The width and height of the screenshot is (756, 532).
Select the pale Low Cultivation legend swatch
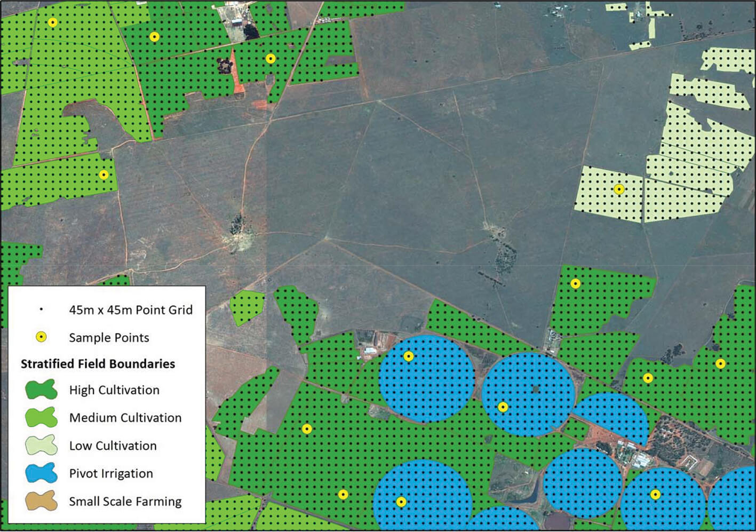click(x=41, y=445)
